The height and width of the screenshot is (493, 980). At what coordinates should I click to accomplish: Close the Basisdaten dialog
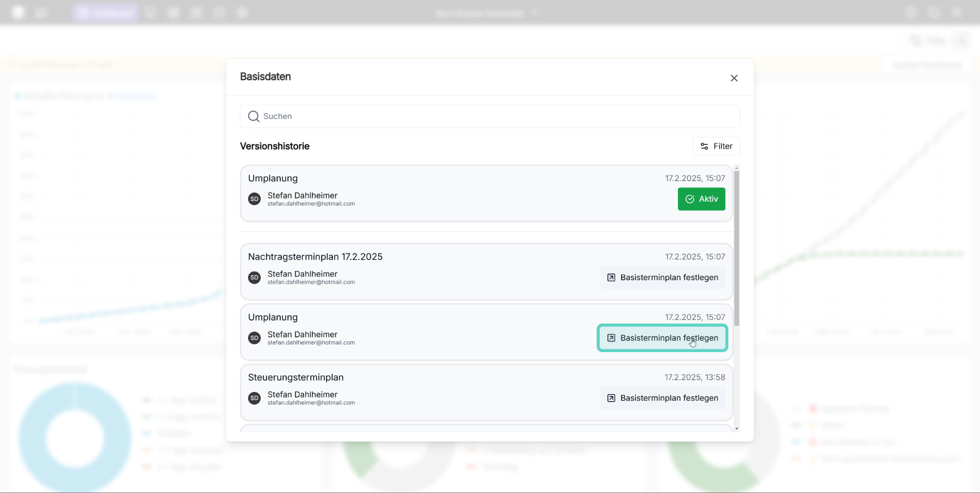tap(734, 78)
